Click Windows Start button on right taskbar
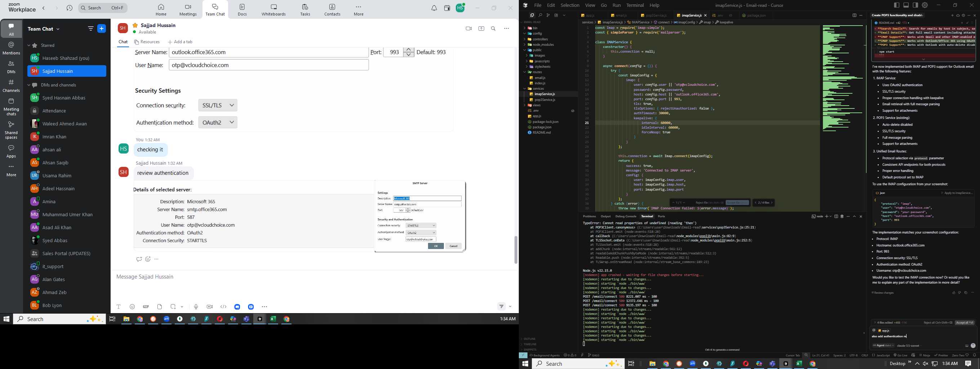Screen dimensions: 980x369 coord(525,364)
